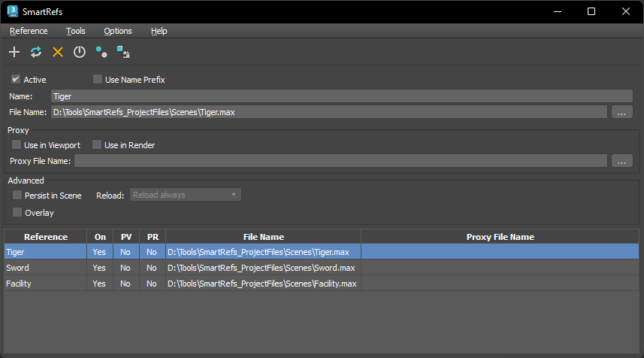Viewport: 644px width, 358px height.
Task: Click the empty Proxy File Name field
Action: tap(340, 161)
